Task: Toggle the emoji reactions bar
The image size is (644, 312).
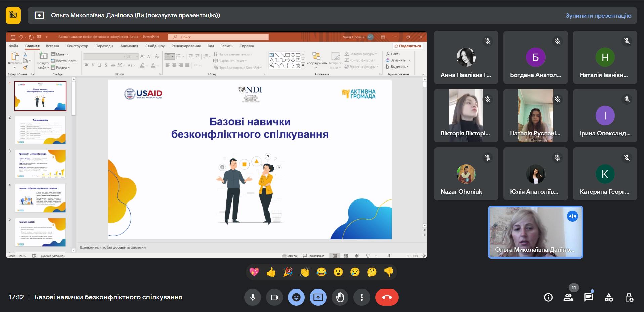Action: pyautogui.click(x=296, y=297)
